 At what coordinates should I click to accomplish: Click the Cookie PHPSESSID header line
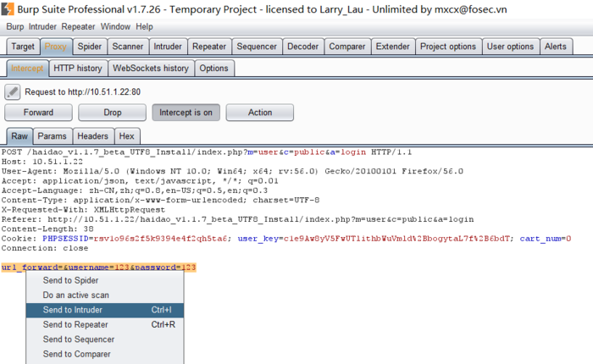tap(286, 239)
